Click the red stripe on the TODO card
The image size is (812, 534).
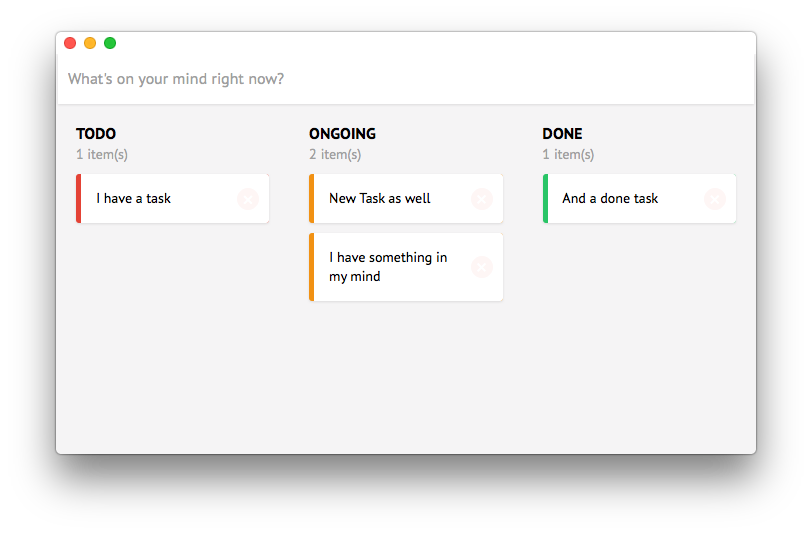[x=79, y=199]
